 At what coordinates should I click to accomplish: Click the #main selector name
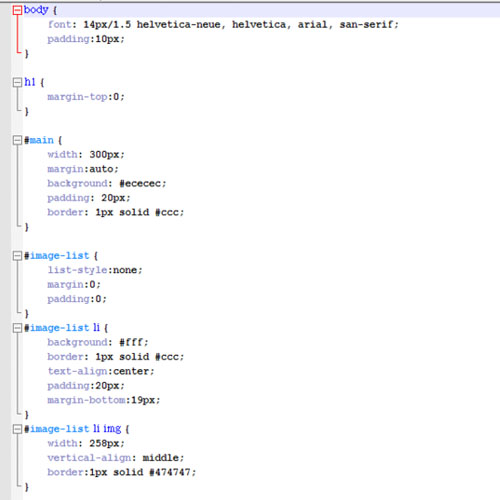[x=39, y=140]
